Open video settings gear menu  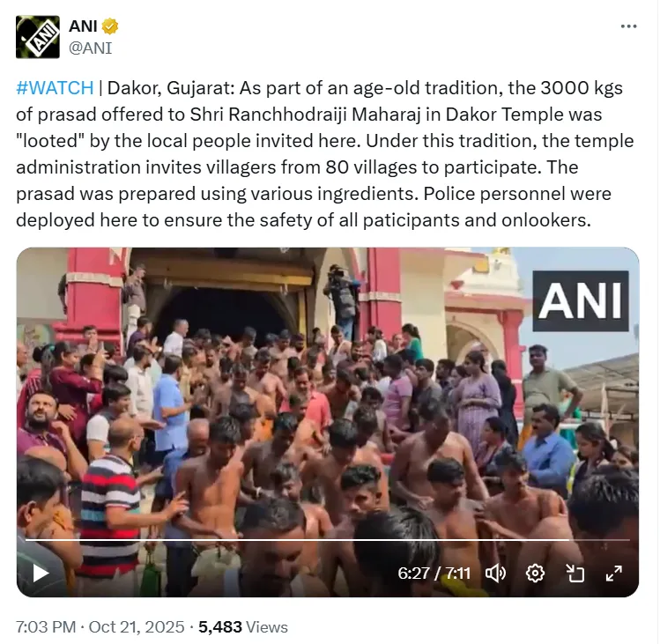coord(535,574)
